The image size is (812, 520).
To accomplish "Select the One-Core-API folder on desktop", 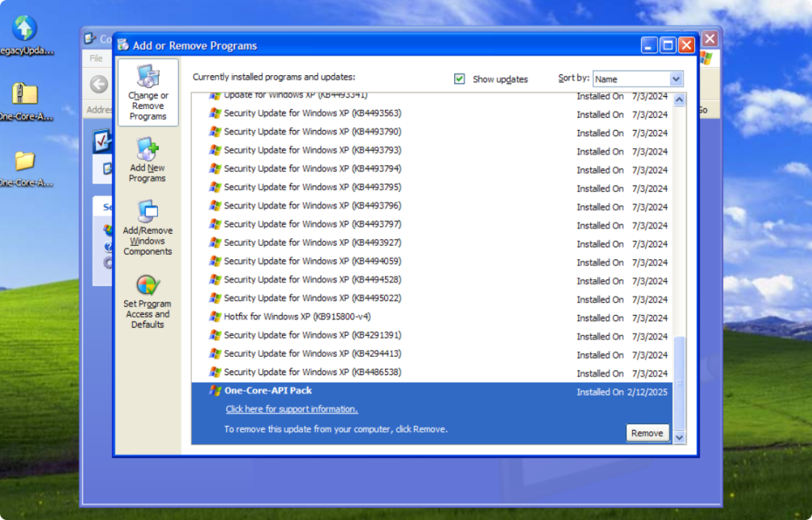I will click(24, 160).
